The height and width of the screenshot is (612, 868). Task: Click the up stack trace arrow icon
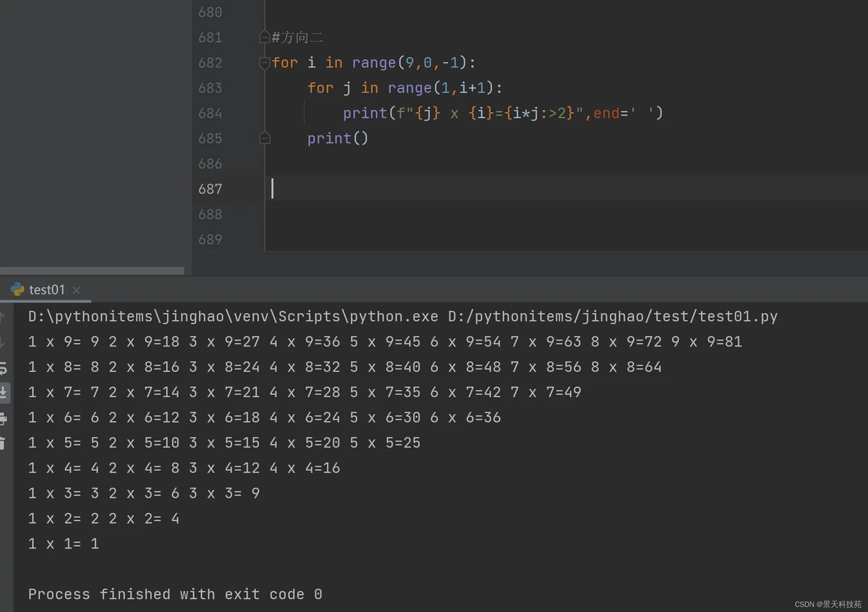pyautogui.click(x=3, y=316)
